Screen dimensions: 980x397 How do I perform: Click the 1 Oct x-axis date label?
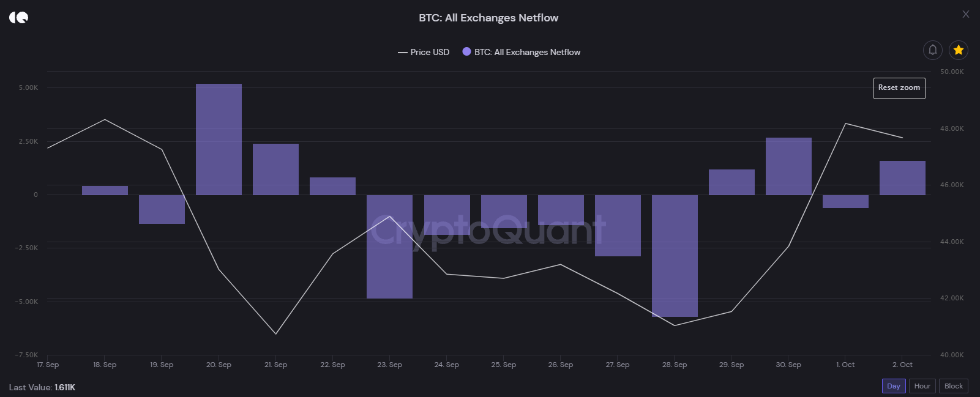tap(845, 365)
